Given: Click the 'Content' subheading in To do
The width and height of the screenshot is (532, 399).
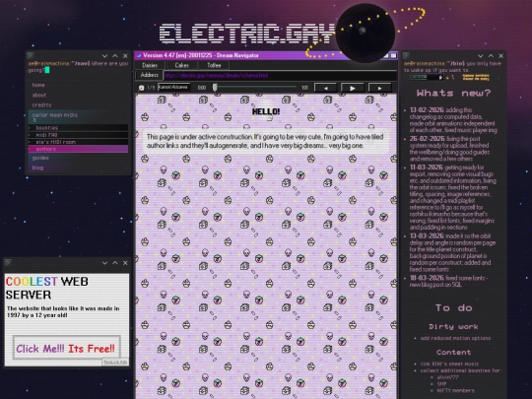Looking at the screenshot, I should tap(453, 352).
